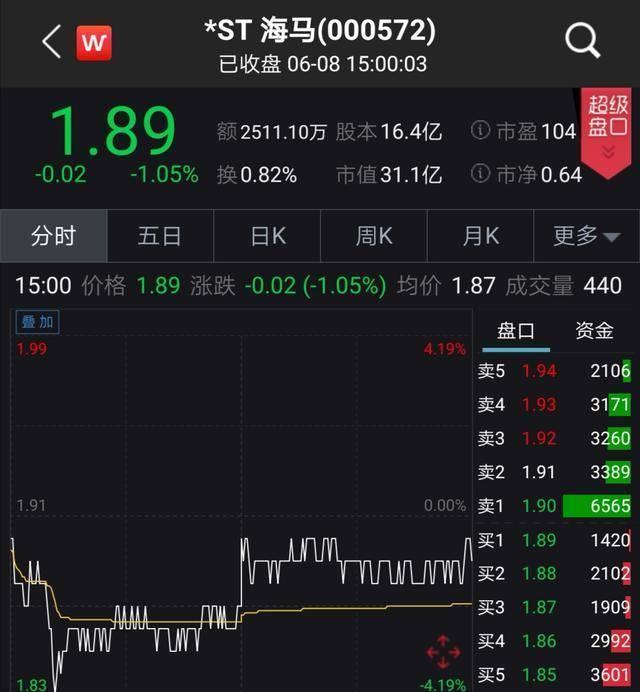Tap the 1.99 upper price axis label
Image resolution: width=640 pixels, height=692 pixels.
pyautogui.click(x=31, y=349)
